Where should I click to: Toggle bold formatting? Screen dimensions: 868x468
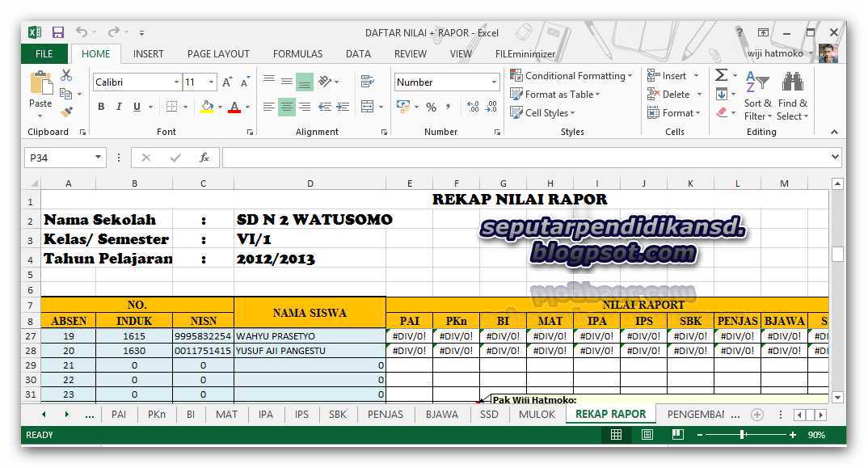tap(100, 107)
